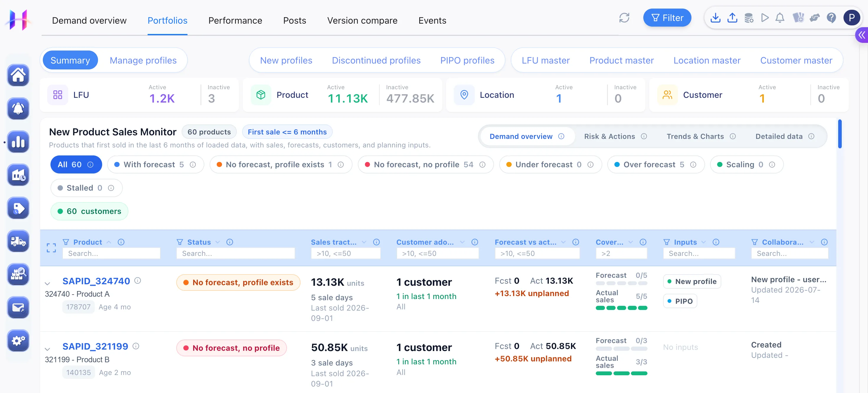868x393 pixels.
Task: Toggle No forecast, profile exists chip
Action: click(x=280, y=165)
